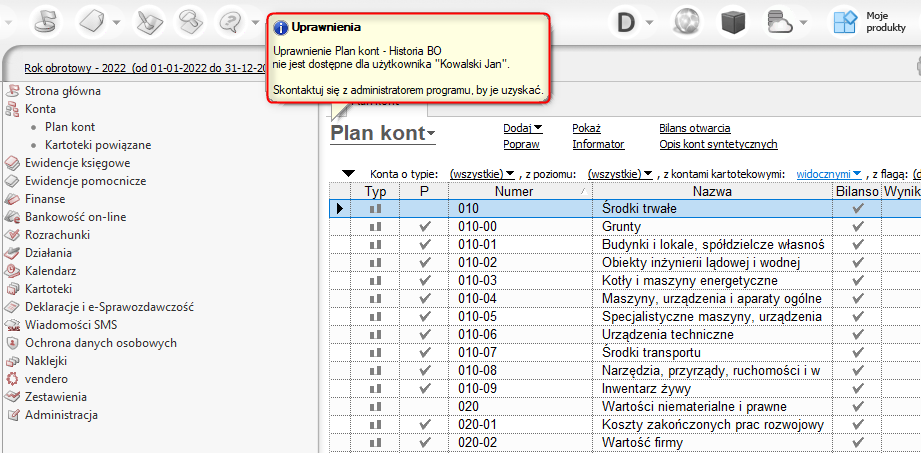
Task: Open the widocznymi filter dropdown
Action: click(829, 174)
